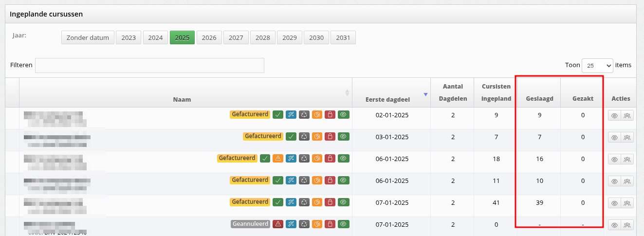Screen dimensions: 644x236
Task: Click the Gefactureerd badge in 03-01-2025 row
Action: [263, 136]
